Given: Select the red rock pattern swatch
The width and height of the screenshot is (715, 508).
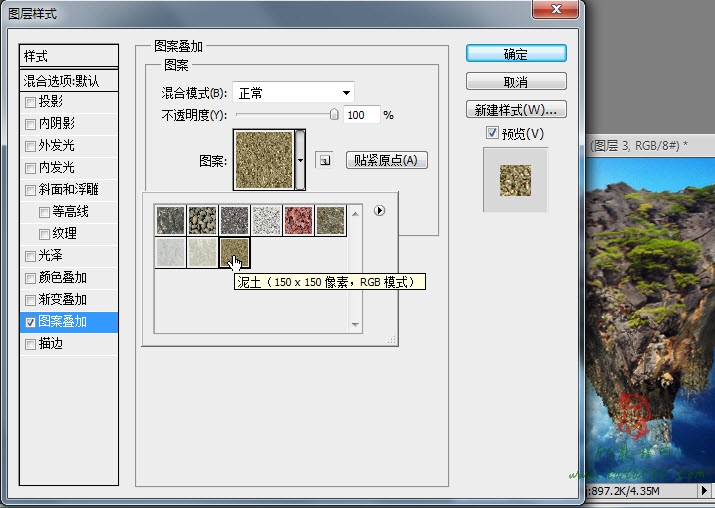Looking at the screenshot, I should click(x=298, y=220).
